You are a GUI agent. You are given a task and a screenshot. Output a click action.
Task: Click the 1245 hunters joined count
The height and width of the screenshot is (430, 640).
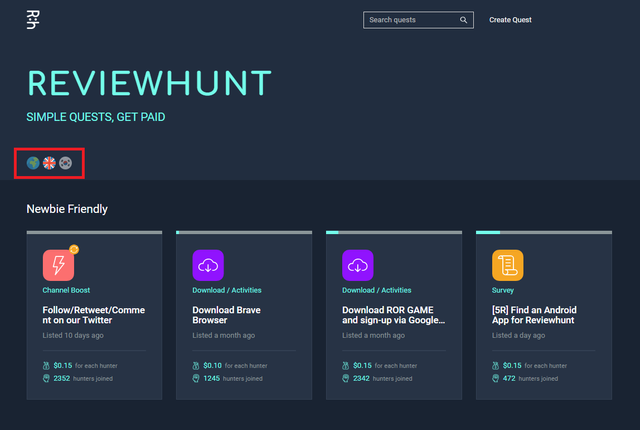tap(233, 378)
